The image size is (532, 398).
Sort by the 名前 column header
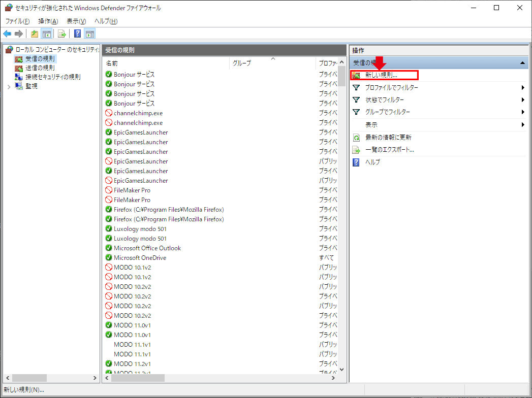coord(166,63)
